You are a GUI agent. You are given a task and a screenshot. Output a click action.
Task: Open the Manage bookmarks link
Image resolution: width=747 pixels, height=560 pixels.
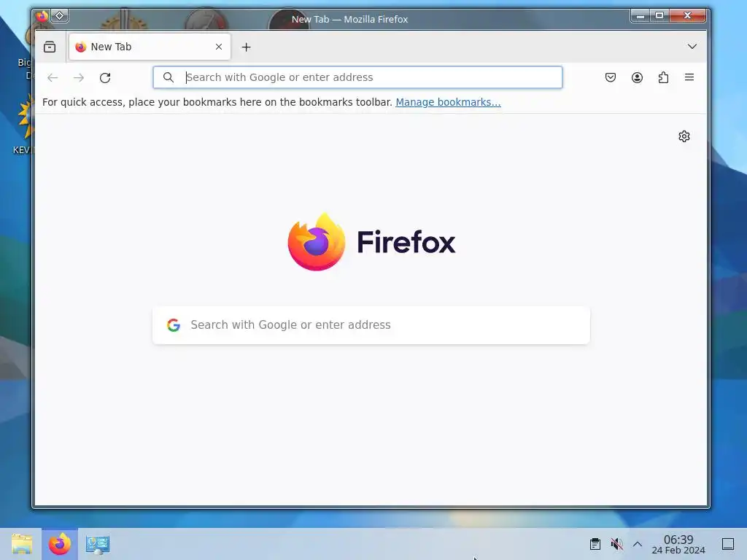(x=448, y=102)
